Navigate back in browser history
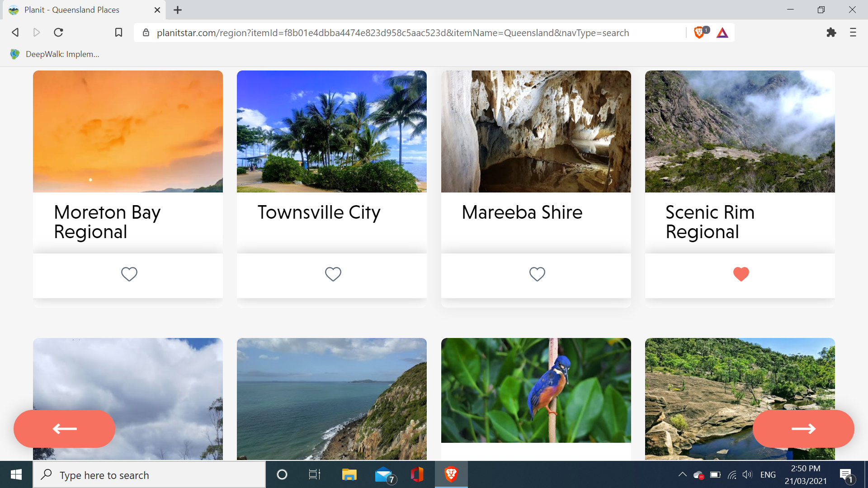Screen dimensions: 868x488 [x=15, y=33]
